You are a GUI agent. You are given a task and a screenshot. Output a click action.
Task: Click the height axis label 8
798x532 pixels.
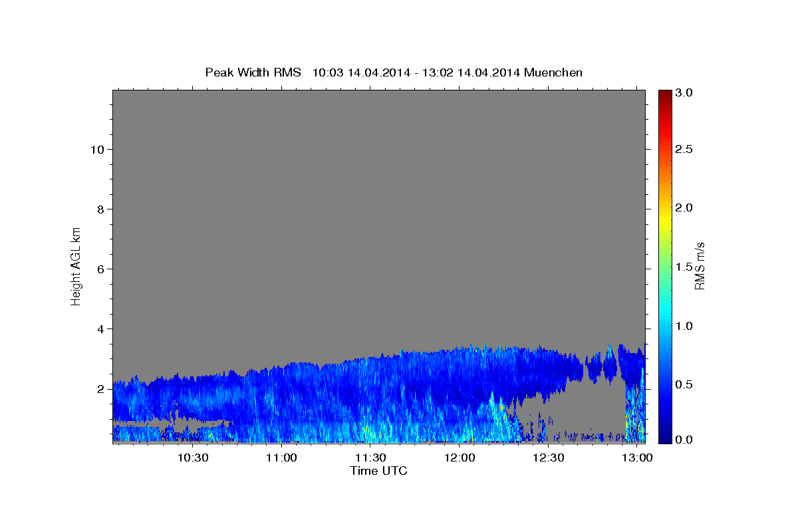tap(100, 209)
